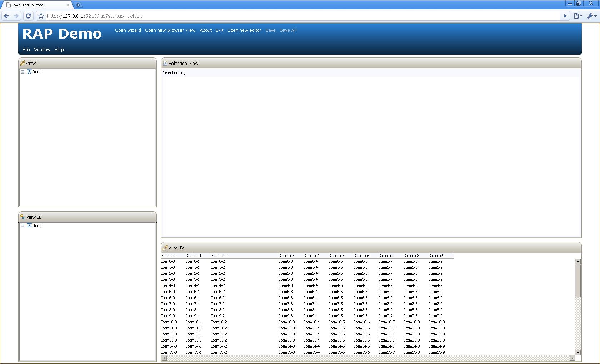Select Root label in View III
600x364 pixels.
(37, 226)
